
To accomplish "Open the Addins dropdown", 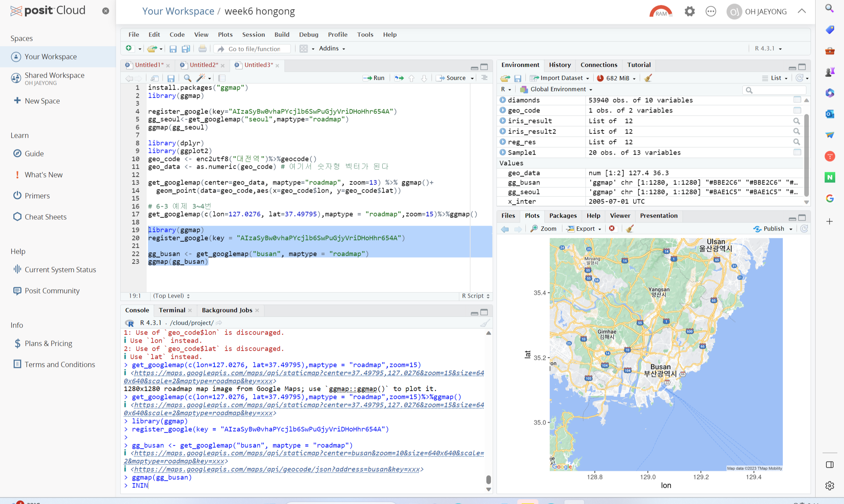I will (x=332, y=49).
